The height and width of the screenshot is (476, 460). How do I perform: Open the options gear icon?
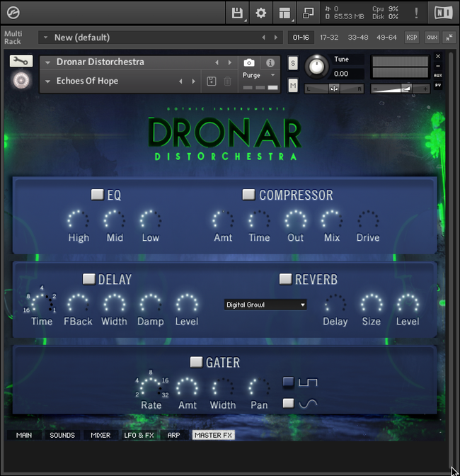pos(260,13)
